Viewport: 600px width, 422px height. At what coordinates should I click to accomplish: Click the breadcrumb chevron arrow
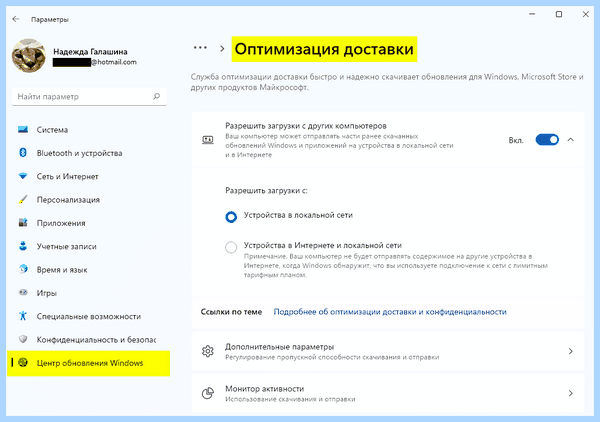[222, 49]
